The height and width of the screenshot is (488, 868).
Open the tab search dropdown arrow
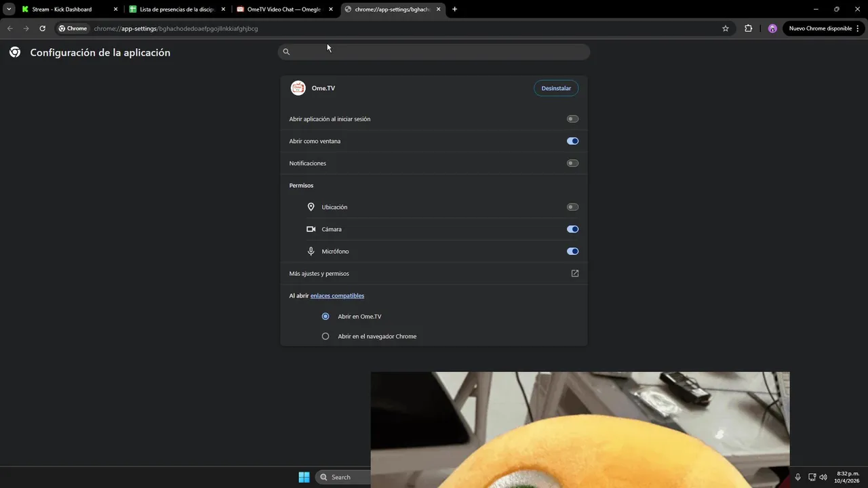9,9
